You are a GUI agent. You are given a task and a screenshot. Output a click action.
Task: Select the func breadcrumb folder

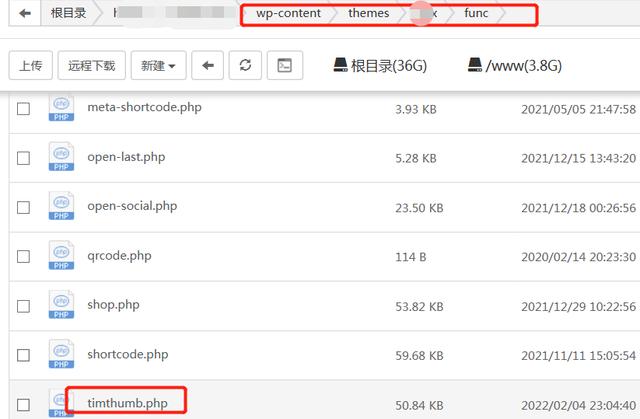pyautogui.click(x=476, y=13)
